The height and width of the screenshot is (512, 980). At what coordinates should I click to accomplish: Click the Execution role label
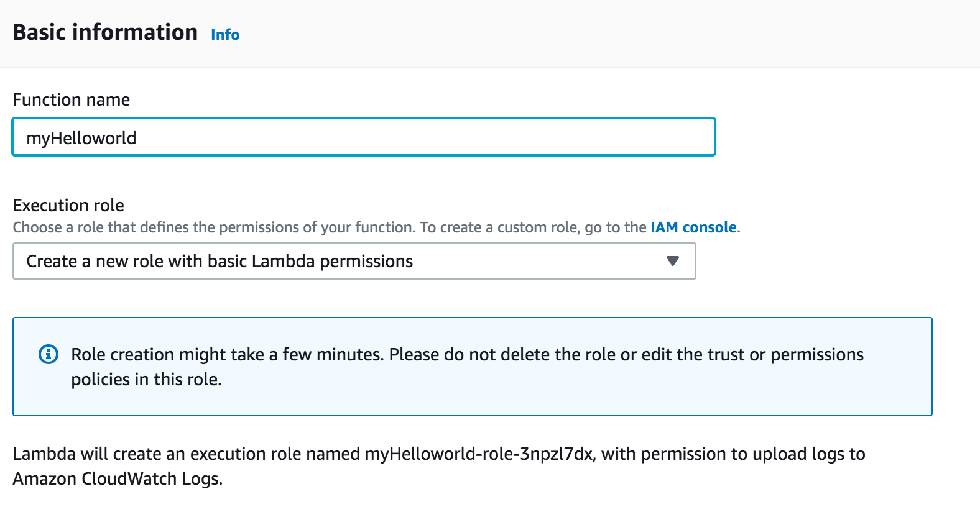(68, 205)
